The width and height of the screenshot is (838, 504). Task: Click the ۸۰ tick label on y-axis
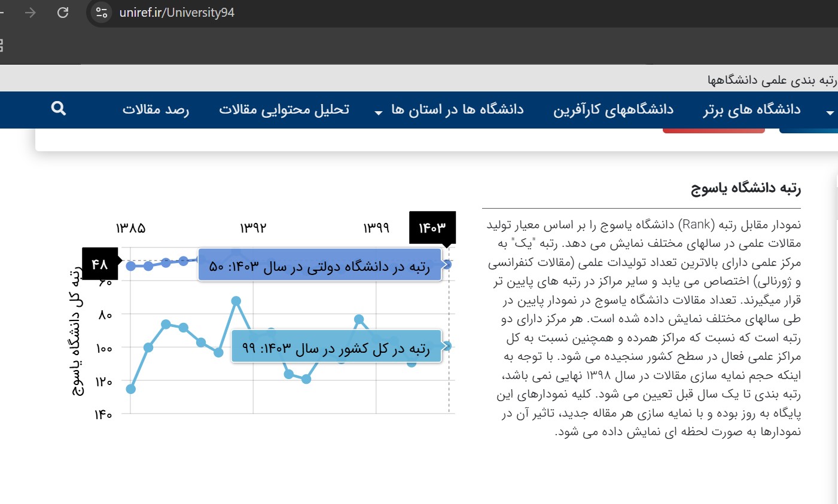tap(105, 314)
